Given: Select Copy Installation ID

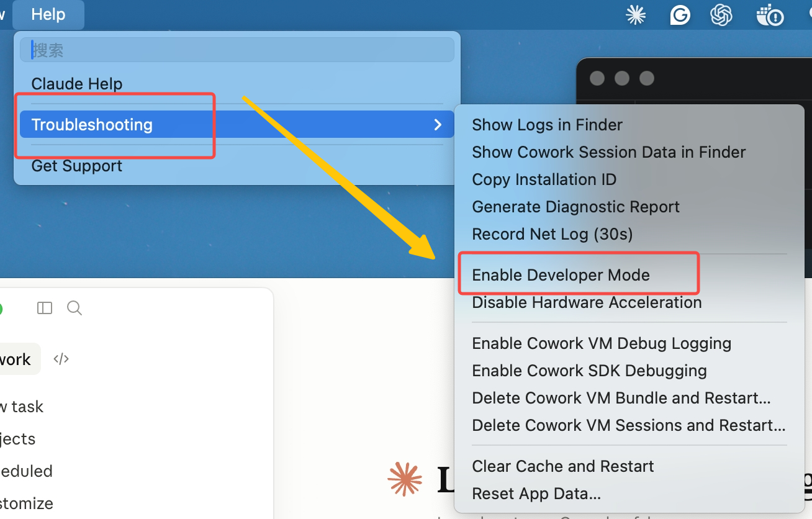Looking at the screenshot, I should pyautogui.click(x=544, y=179).
